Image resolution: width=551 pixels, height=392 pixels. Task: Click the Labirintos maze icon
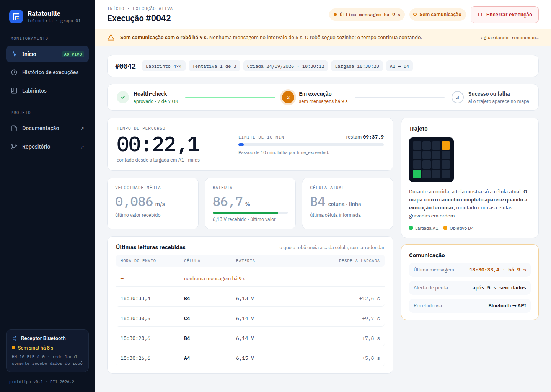tap(14, 91)
